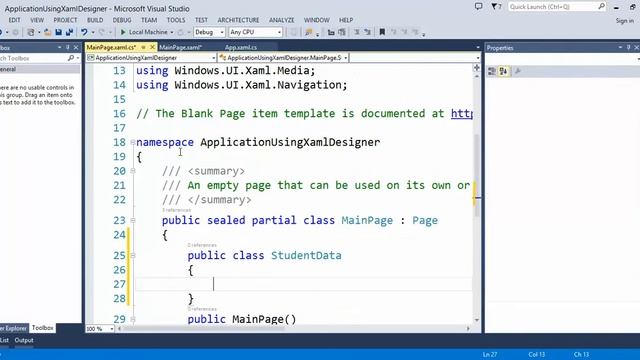640x360 pixels.
Task: Save the current file with Save icon
Action: [x=58, y=32]
